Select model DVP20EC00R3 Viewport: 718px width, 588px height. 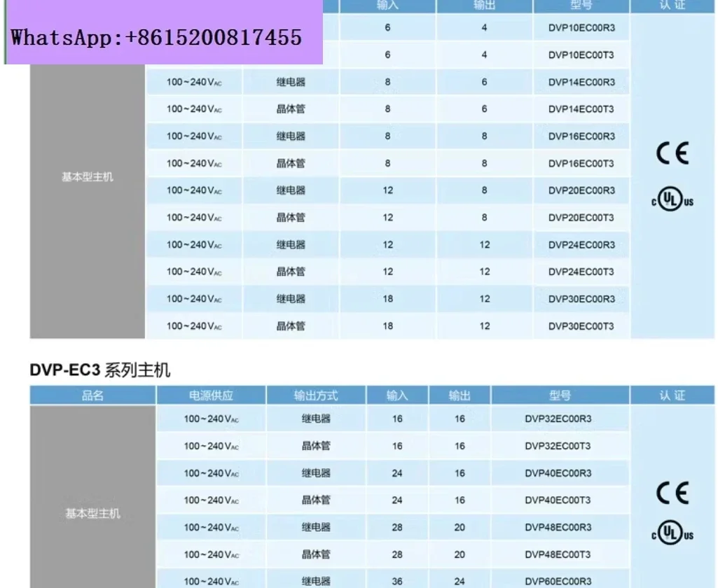tap(581, 190)
